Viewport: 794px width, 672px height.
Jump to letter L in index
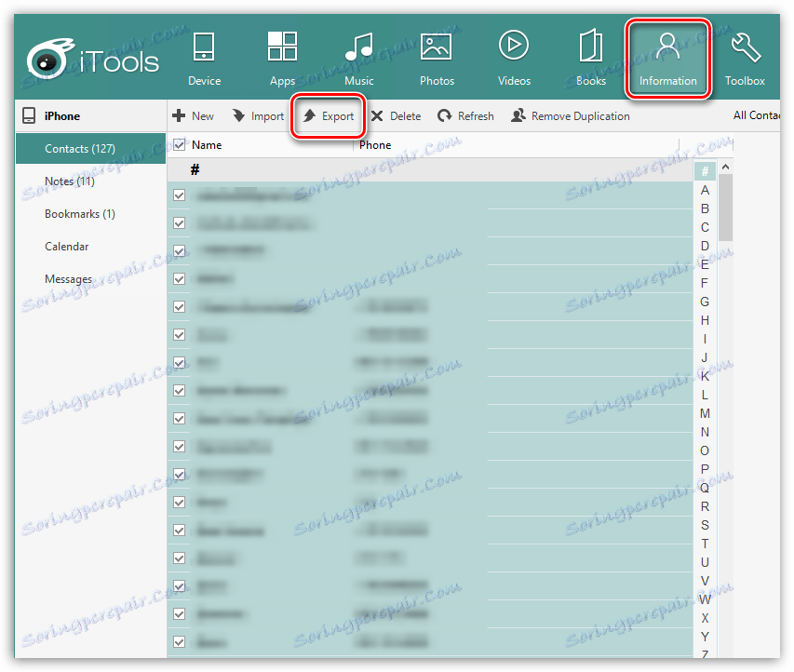pyautogui.click(x=705, y=395)
